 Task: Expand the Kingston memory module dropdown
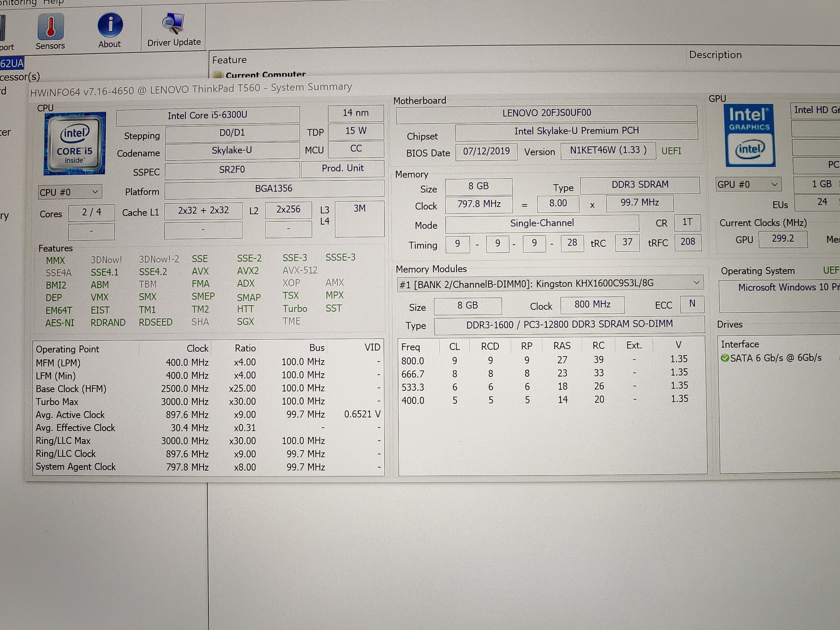tap(696, 283)
